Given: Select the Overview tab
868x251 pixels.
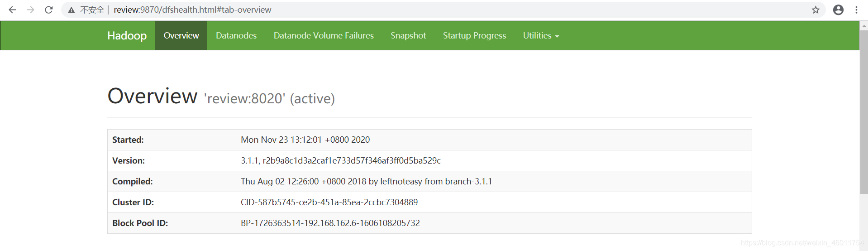Looking at the screenshot, I should click(181, 35).
